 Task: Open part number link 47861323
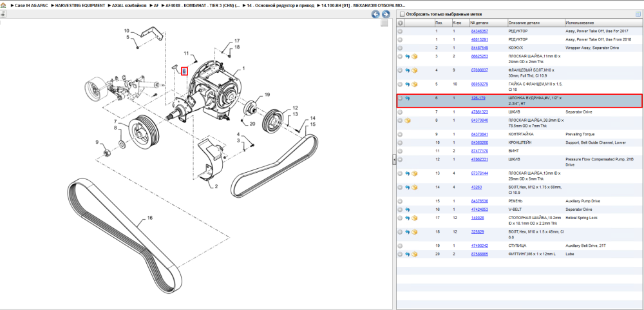[x=479, y=112]
